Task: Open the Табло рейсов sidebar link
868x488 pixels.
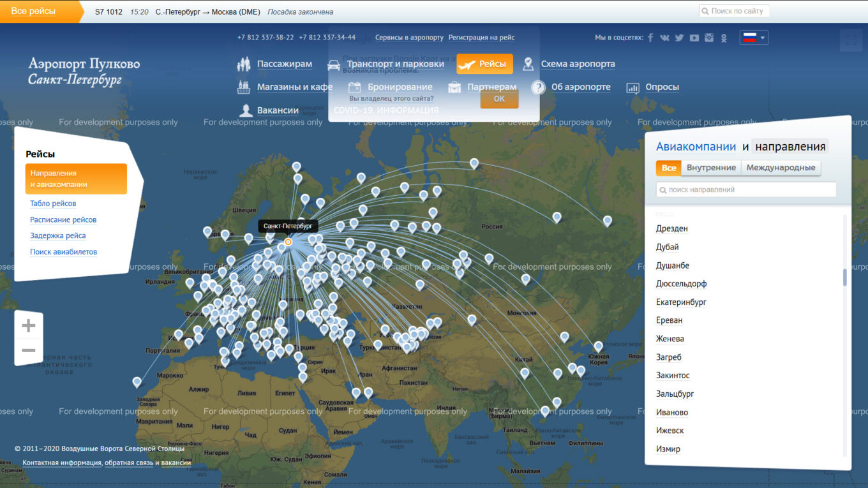Action: click(53, 203)
